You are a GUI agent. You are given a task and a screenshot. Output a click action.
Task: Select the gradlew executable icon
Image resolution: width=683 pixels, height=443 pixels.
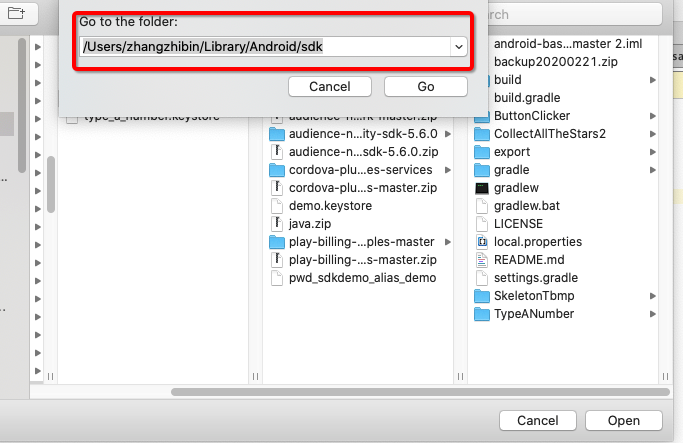482,188
